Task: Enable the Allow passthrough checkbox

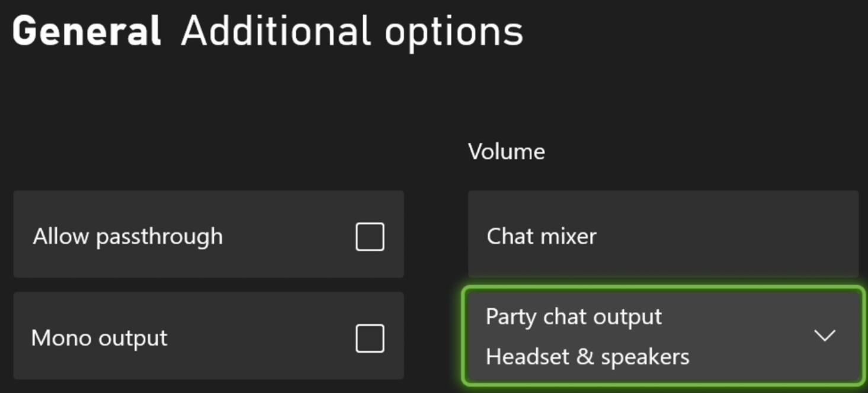Action: tap(370, 237)
